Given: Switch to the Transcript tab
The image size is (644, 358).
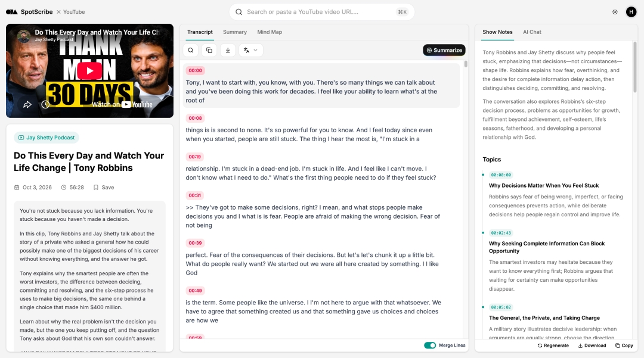Looking at the screenshot, I should click(200, 32).
